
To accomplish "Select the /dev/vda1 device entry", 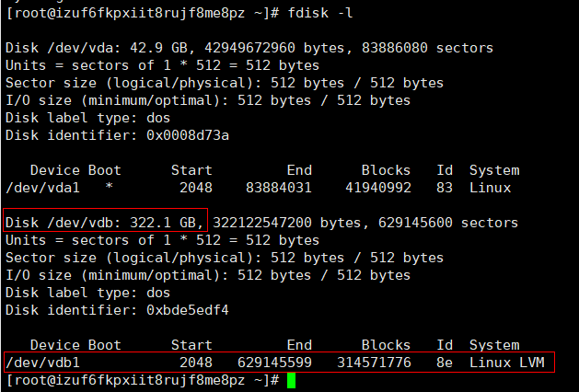I will pos(42,188).
